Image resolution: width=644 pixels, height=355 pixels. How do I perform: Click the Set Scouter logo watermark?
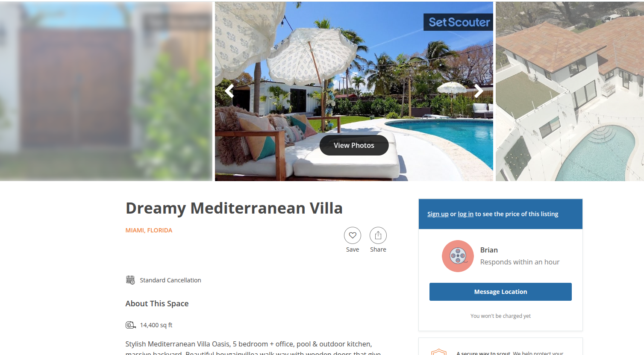[x=459, y=22]
